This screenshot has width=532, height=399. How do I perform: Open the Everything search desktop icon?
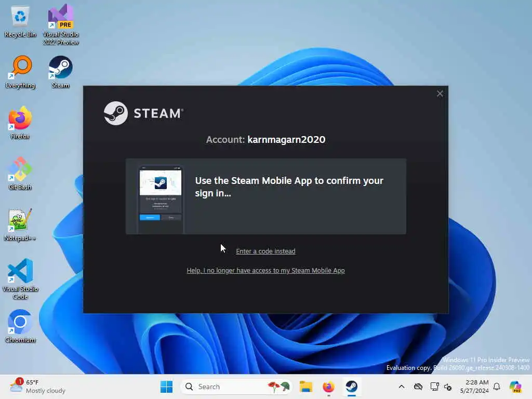20,72
